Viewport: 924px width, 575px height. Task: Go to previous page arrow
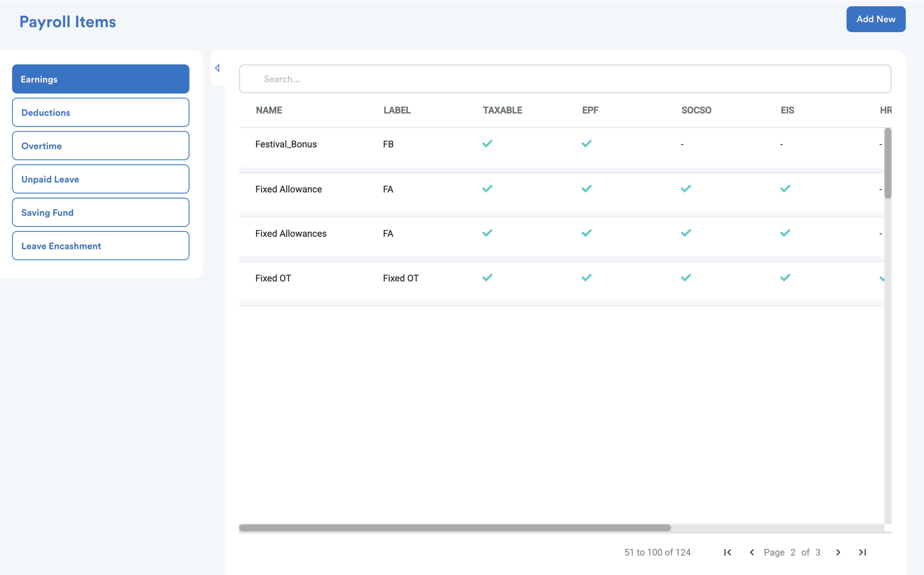pyautogui.click(x=751, y=552)
